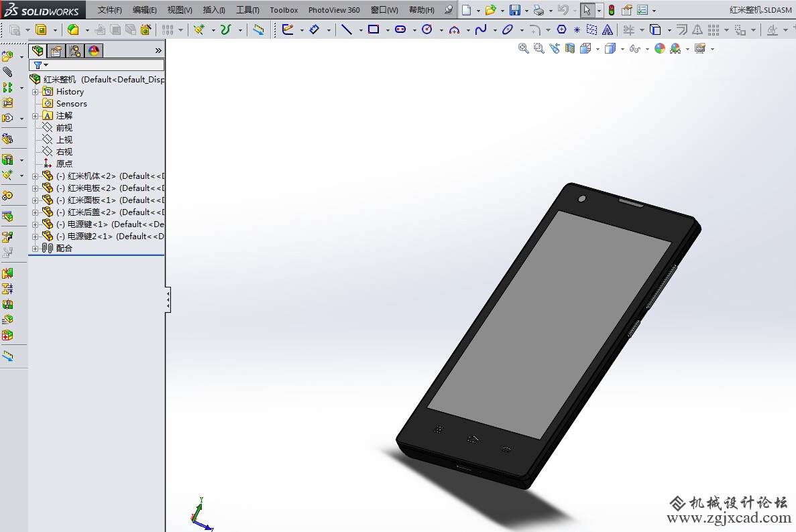This screenshot has height=532, width=796.
Task: Click the phone model screen in viewport
Action: (x=549, y=324)
